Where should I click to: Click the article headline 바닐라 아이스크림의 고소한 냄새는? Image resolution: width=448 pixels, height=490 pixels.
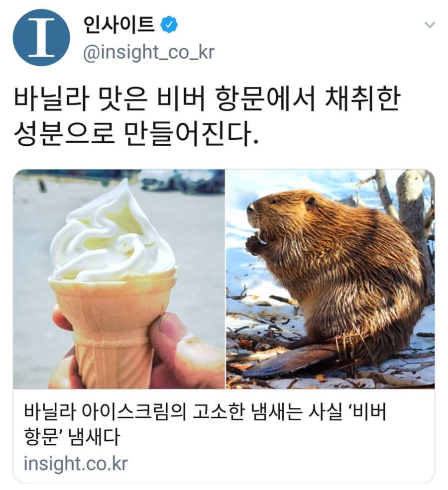[206, 412]
